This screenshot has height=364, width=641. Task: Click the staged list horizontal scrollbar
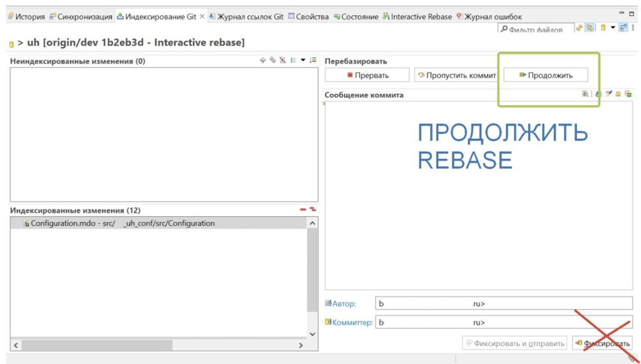pyautogui.click(x=97, y=345)
